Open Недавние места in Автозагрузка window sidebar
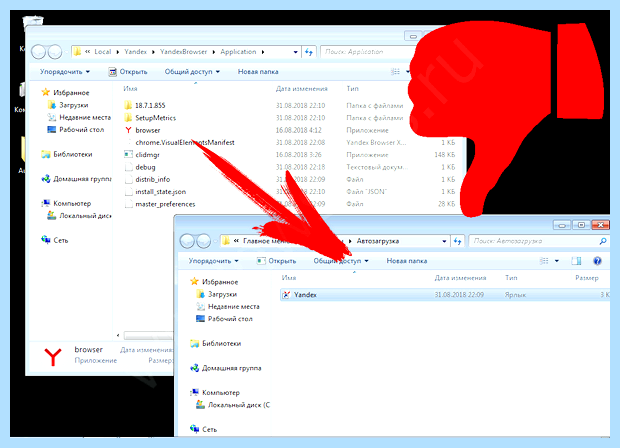 click(228, 306)
